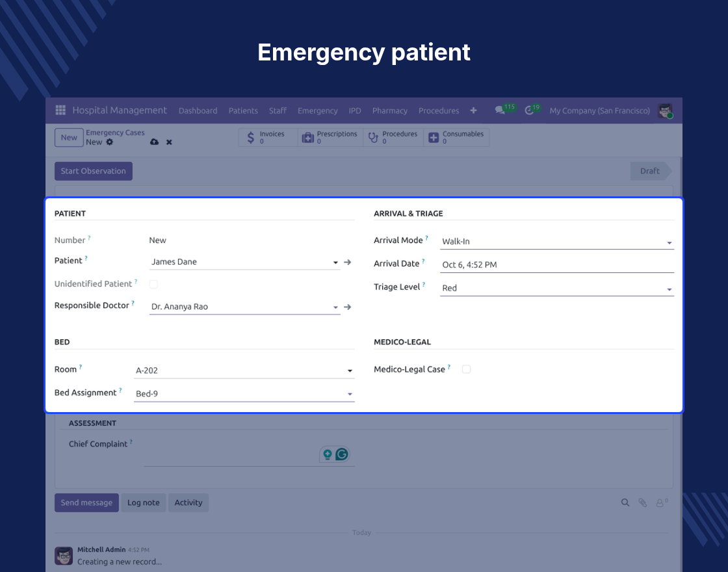Open the Staff menu
This screenshot has height=572, width=728.
278,110
